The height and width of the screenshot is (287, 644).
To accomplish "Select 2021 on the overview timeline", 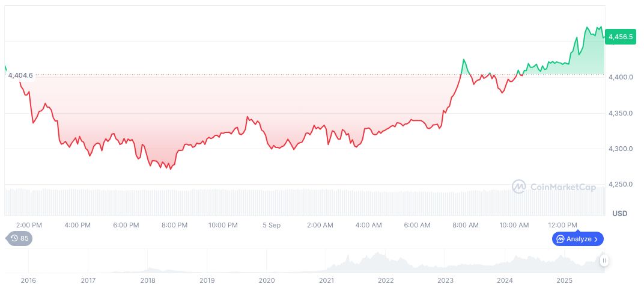I will click(326, 280).
